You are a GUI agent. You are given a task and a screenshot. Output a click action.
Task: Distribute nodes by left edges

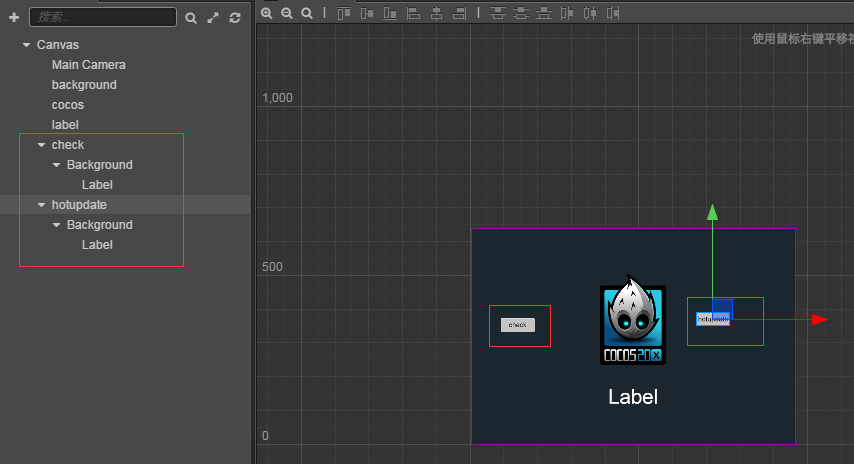click(x=567, y=13)
